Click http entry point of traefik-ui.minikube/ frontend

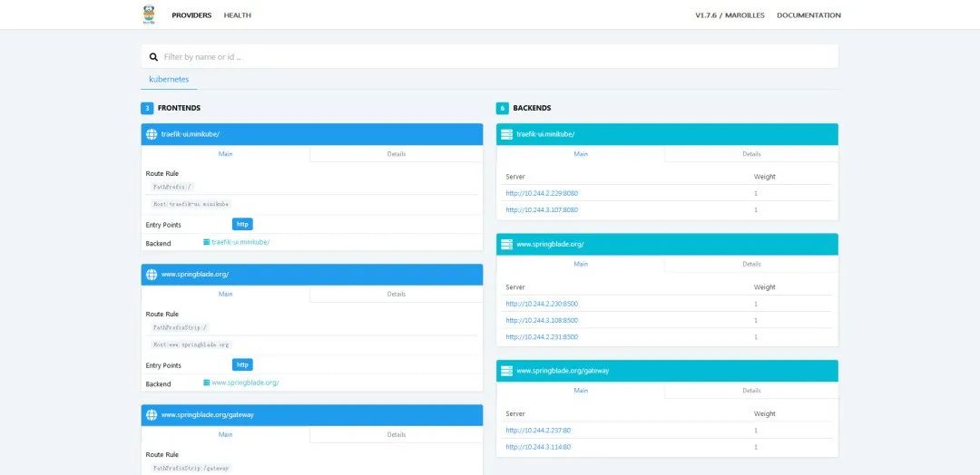(x=242, y=224)
